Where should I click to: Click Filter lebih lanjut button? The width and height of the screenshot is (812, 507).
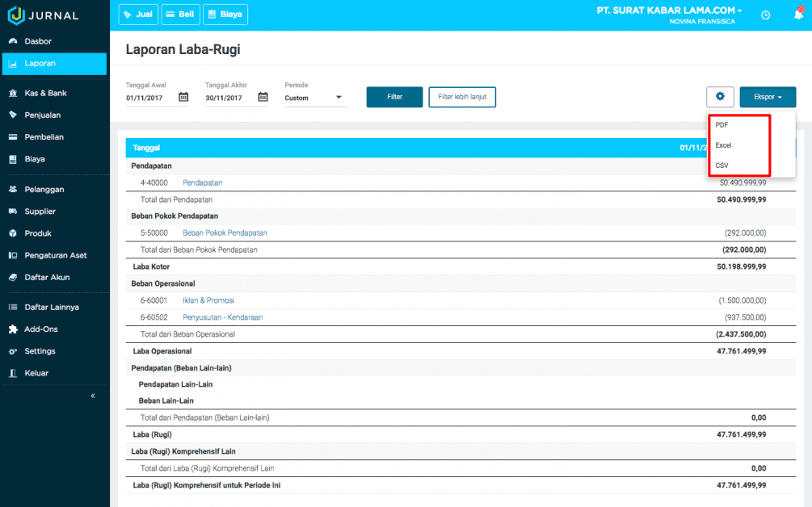462,97
